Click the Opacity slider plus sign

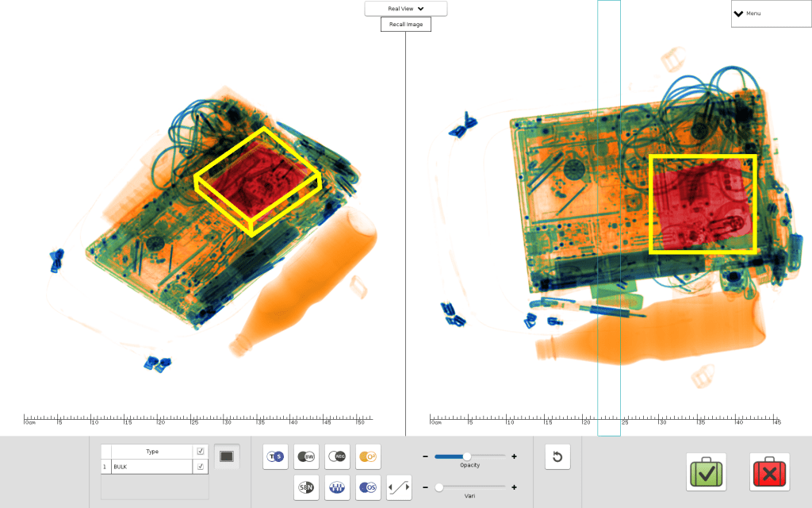click(x=514, y=456)
